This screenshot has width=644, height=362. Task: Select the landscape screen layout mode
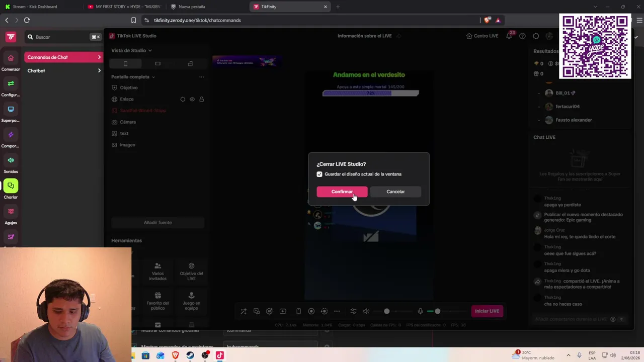pos(157,63)
